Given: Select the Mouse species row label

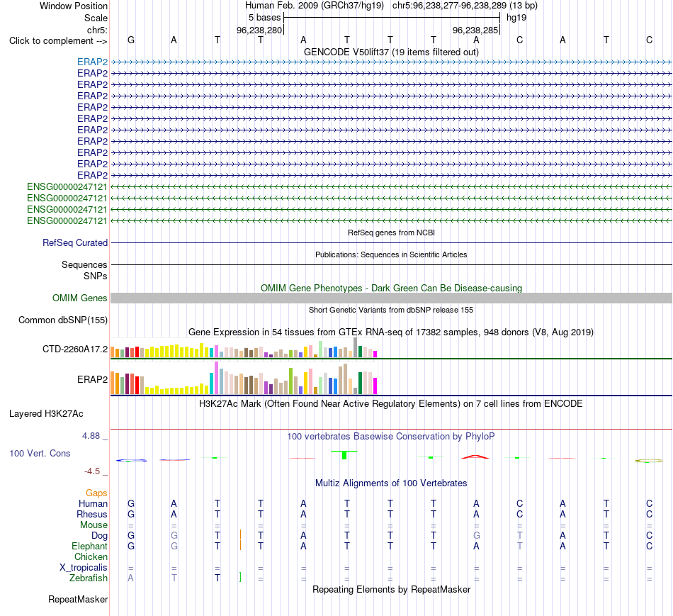Looking at the screenshot, I should [94, 525].
